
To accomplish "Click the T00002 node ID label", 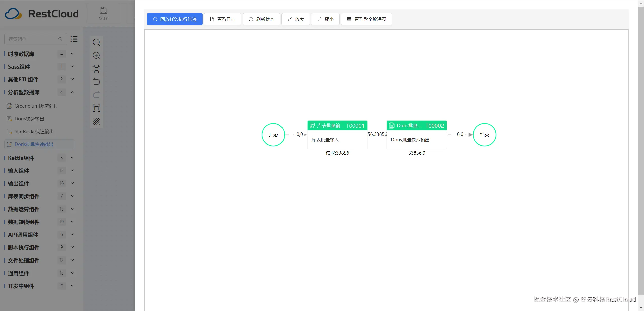I will coord(435,126).
